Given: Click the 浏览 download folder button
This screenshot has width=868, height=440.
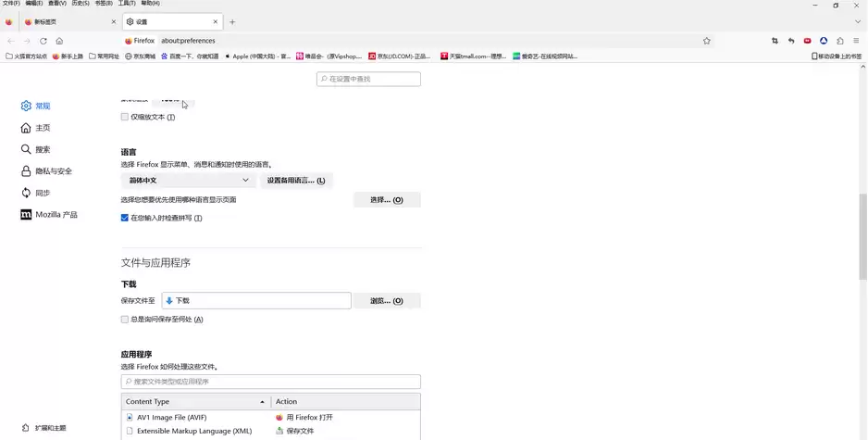Looking at the screenshot, I should (387, 301).
